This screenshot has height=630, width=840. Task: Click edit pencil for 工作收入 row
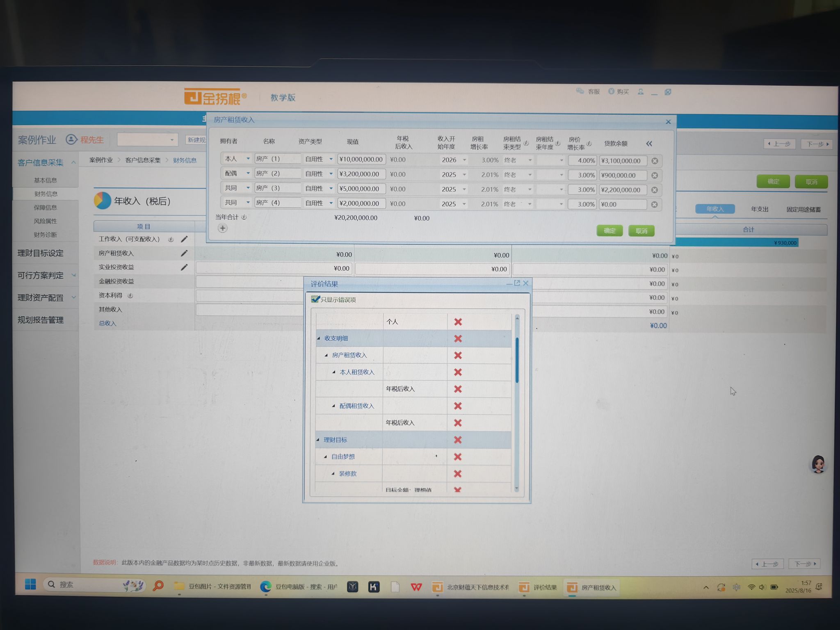click(x=184, y=239)
